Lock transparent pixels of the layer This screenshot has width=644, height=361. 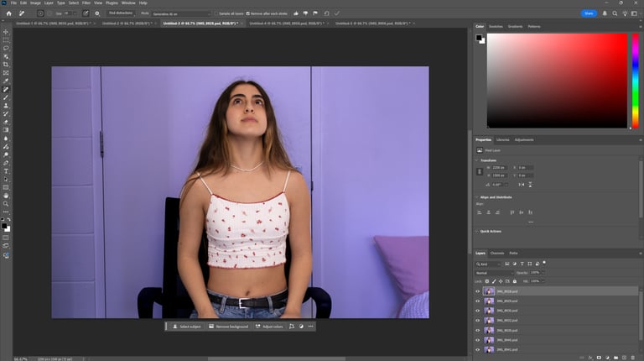pos(487,281)
